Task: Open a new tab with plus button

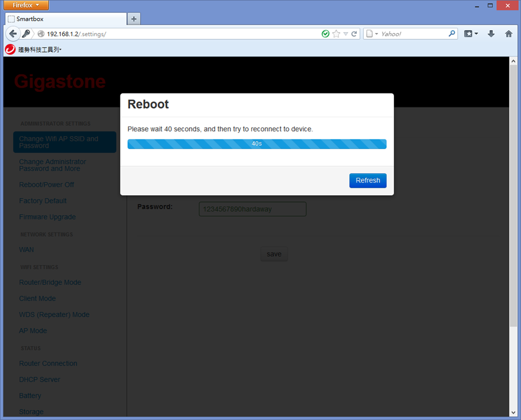Action: [134, 19]
